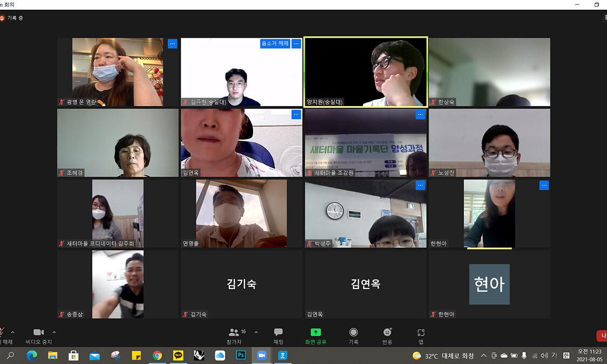Expand the audio options arrow
Screen dimensions: 607x364
pyautogui.click(x=12, y=332)
